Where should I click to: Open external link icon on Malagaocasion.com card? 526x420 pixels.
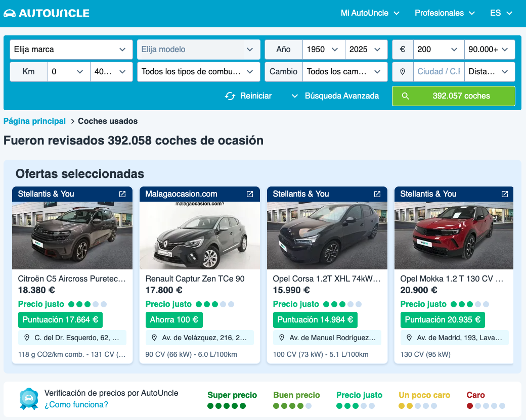(x=250, y=194)
